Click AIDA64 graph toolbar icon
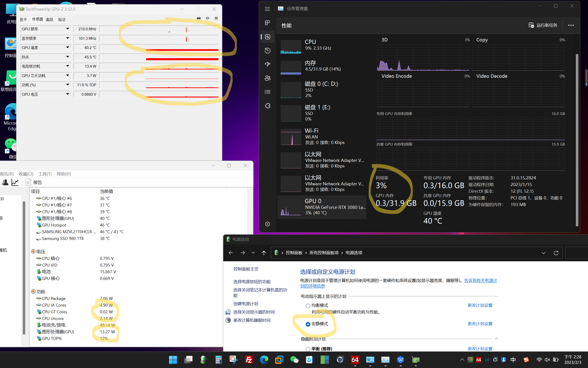This screenshot has width=588, height=368. click(x=15, y=182)
